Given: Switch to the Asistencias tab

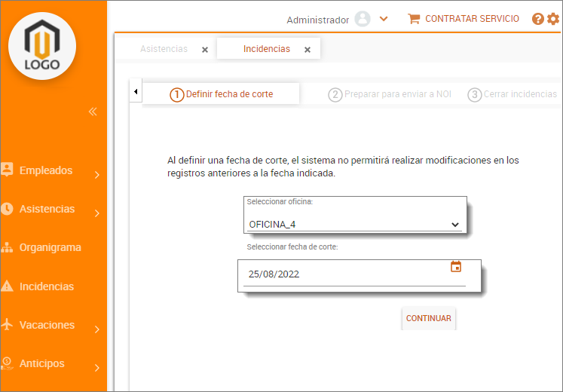Looking at the screenshot, I should coord(164,49).
